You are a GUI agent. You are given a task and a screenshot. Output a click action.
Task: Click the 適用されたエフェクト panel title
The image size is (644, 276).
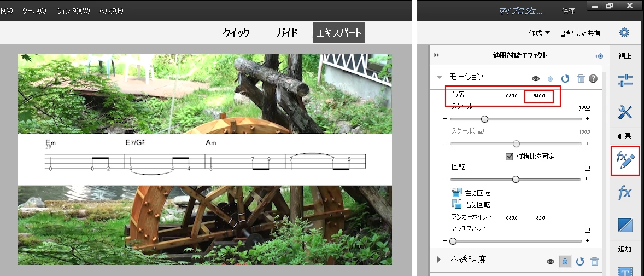520,55
